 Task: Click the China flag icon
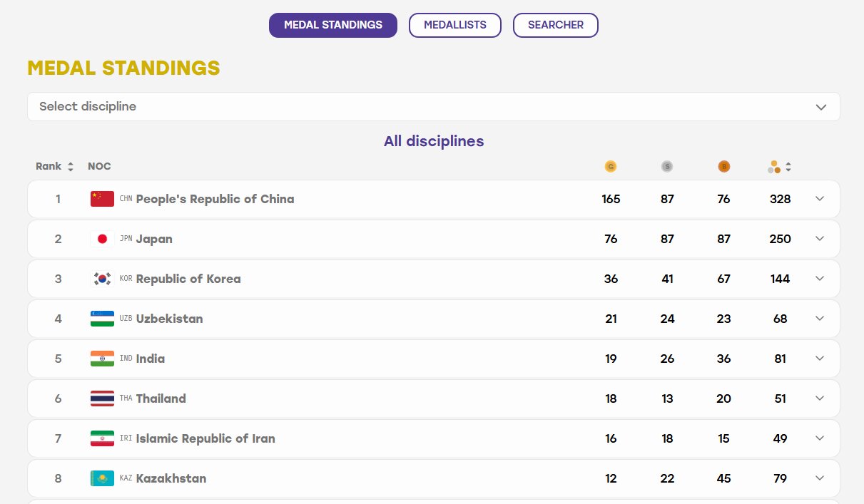pyautogui.click(x=102, y=199)
